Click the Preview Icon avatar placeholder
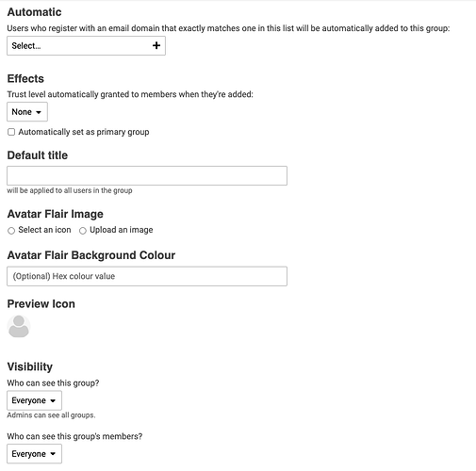The height and width of the screenshot is (471, 476). (19, 327)
